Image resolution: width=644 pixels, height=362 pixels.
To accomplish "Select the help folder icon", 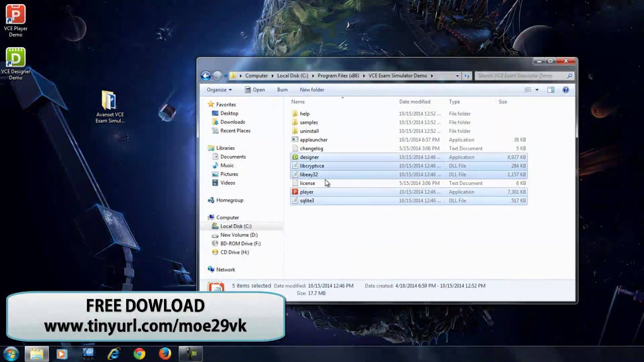I will click(x=295, y=114).
